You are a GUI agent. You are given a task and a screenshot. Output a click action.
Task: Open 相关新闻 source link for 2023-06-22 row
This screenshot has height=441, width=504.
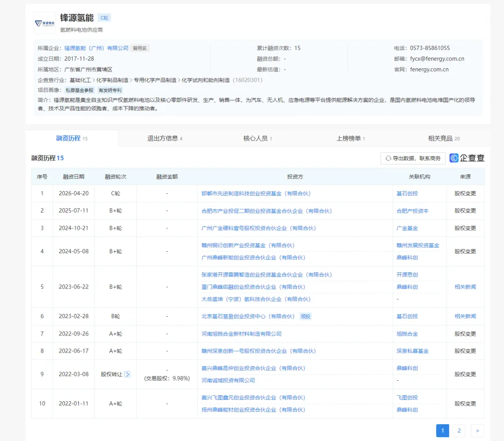coord(465,286)
